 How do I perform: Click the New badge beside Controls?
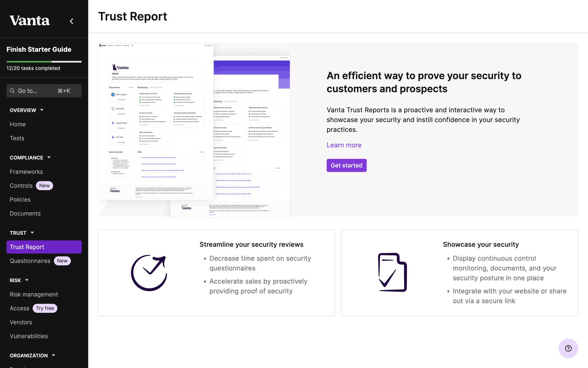pyautogui.click(x=44, y=186)
